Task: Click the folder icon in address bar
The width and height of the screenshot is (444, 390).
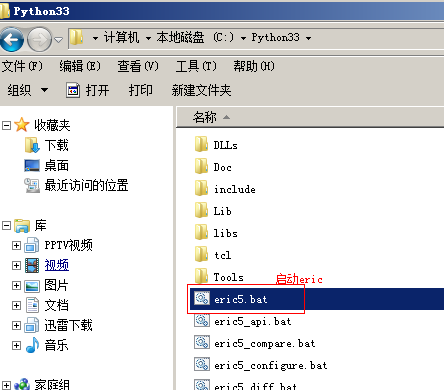Action: [x=77, y=38]
